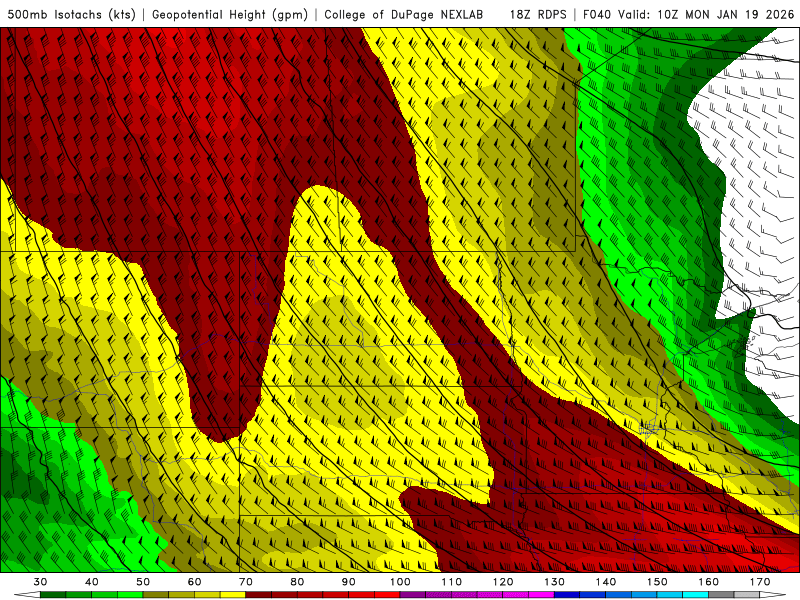Viewport: 800px width, 600px height.
Task: Click the legend value 50
Action: point(143,582)
